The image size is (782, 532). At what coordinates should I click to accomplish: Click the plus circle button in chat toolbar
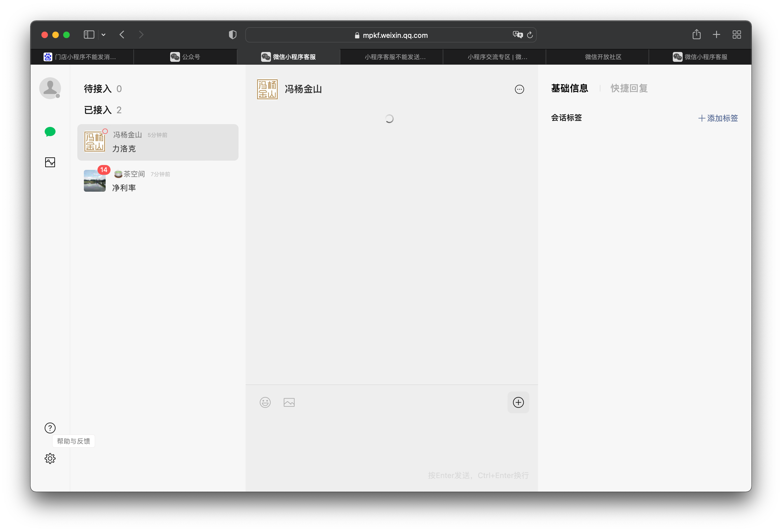518,402
